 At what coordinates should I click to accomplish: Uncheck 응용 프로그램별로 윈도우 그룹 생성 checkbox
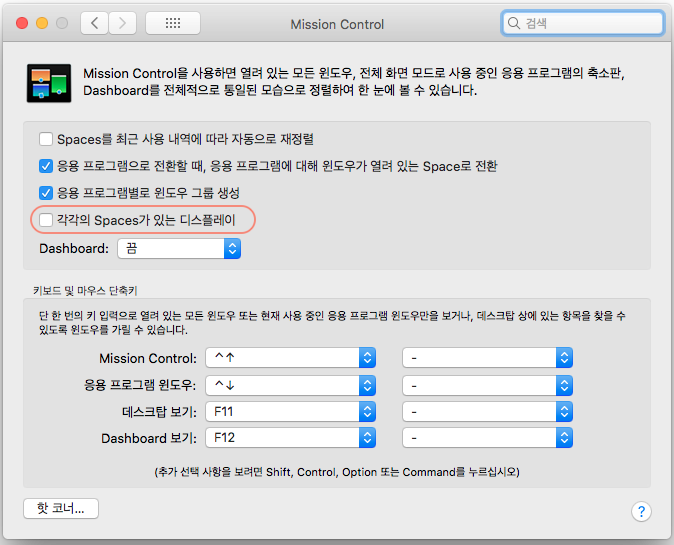click(x=46, y=193)
